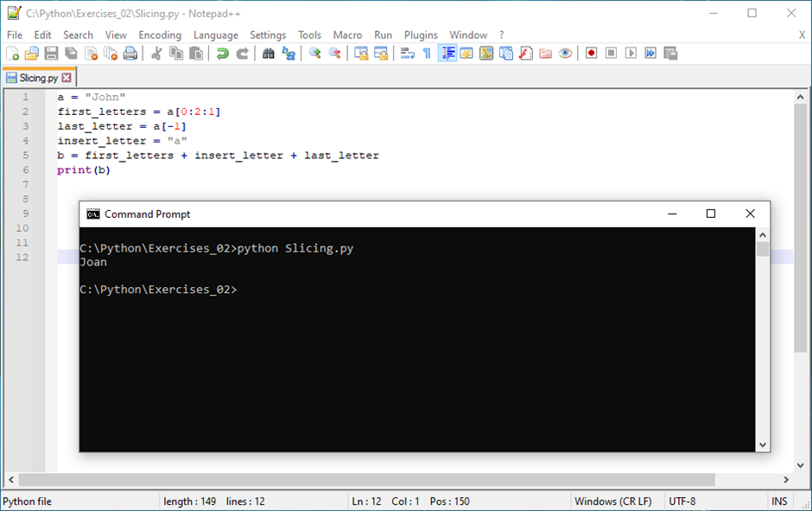Viewport: 812px width, 511px height.
Task: Click the Define your language icon
Action: tap(466, 54)
